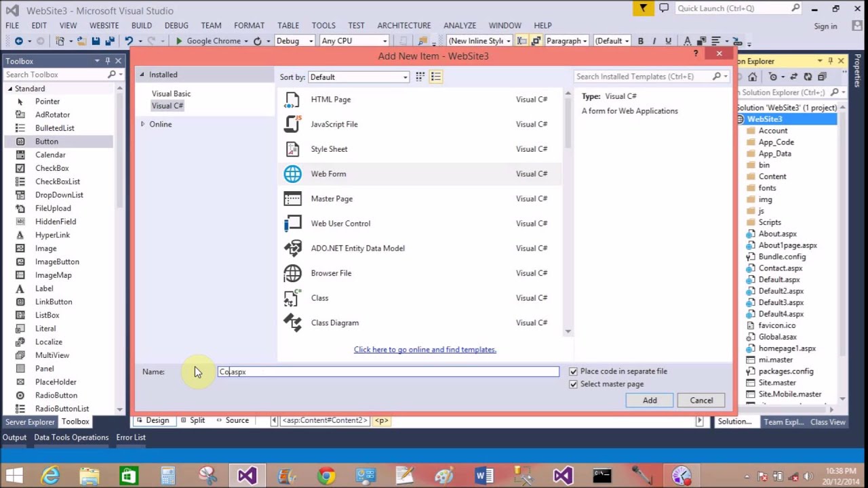
Task: Pick the JavaScript File template icon
Action: 292,124
